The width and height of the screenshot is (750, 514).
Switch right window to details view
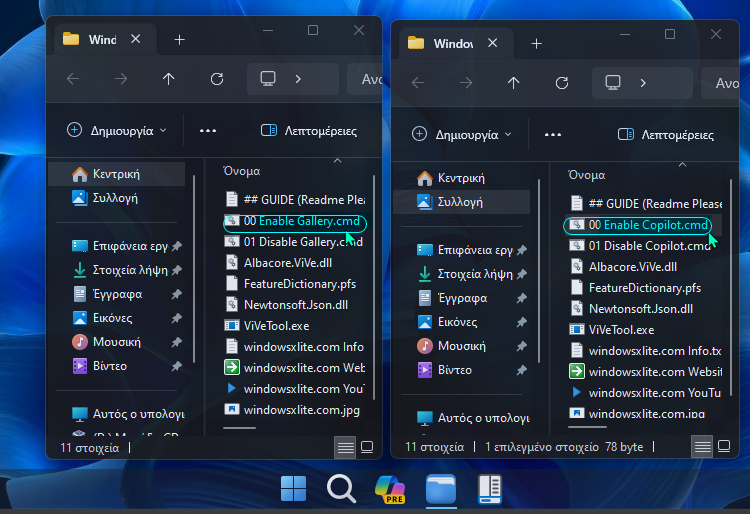pos(702,447)
